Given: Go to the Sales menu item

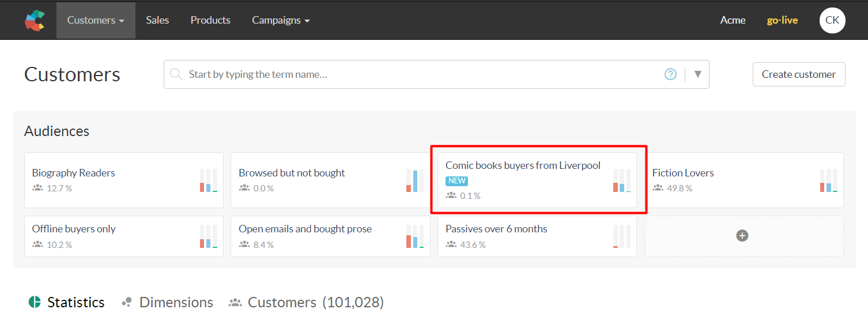Looking at the screenshot, I should (157, 20).
